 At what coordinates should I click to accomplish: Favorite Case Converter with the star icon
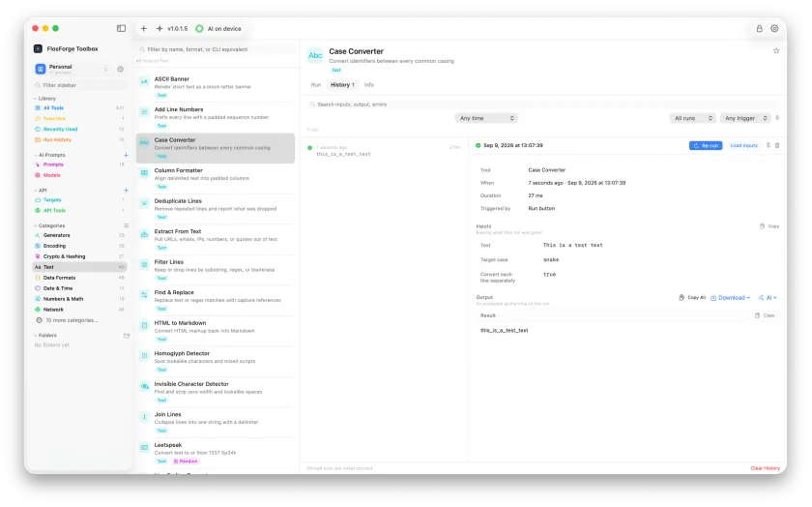pos(776,51)
